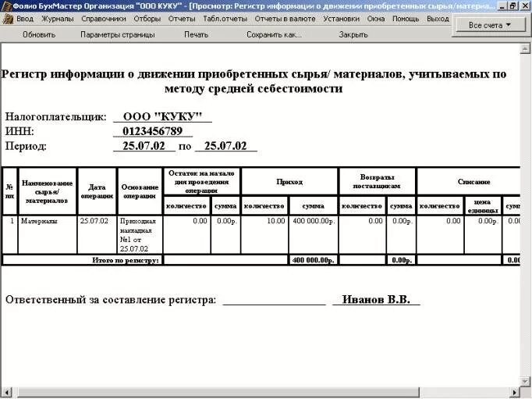Click Сохранить как... button
532x399 pixels.
coord(274,34)
